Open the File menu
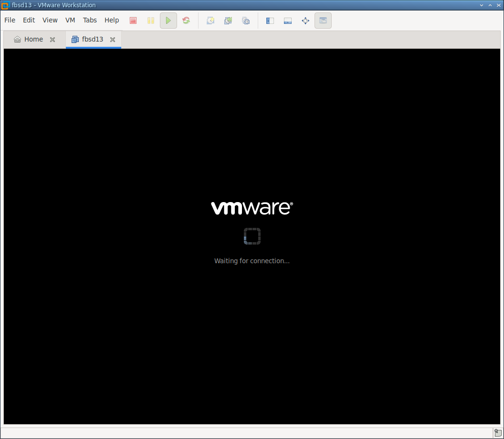The width and height of the screenshot is (504, 439). coord(10,20)
